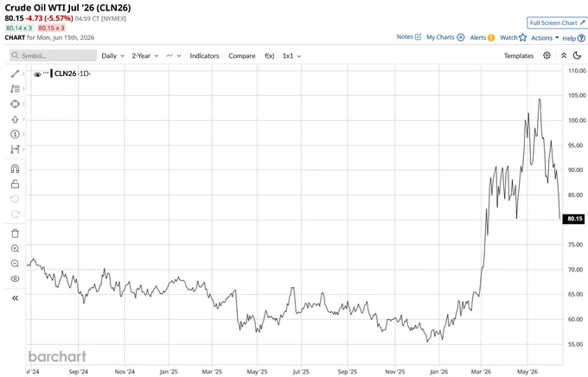588x377 pixels.
Task: Open Full Screen Chart
Action: pos(557,22)
